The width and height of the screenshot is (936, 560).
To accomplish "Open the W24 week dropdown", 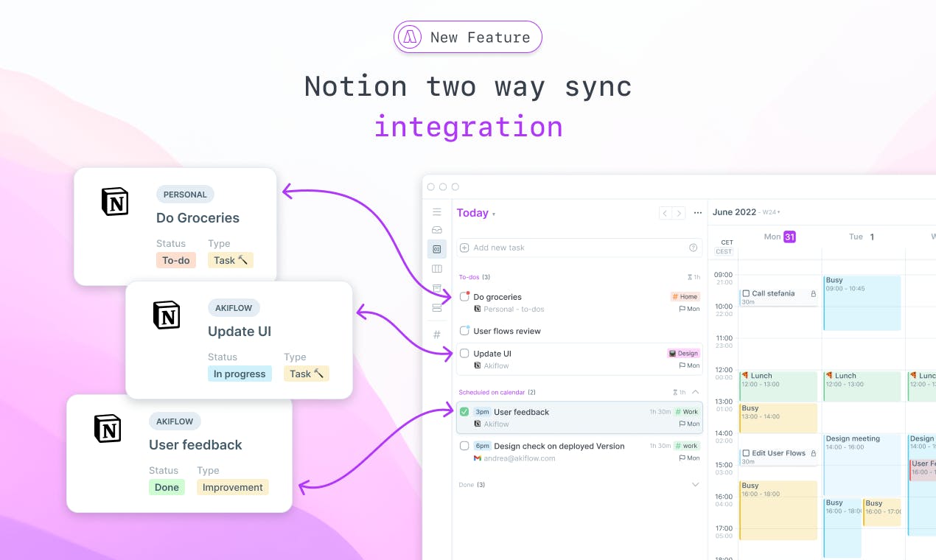I will coord(771,212).
